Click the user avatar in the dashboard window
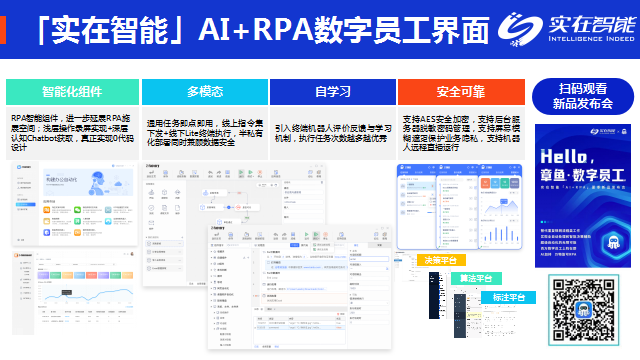Image resolution: width=640 pixels, height=360 pixels. 132,254
